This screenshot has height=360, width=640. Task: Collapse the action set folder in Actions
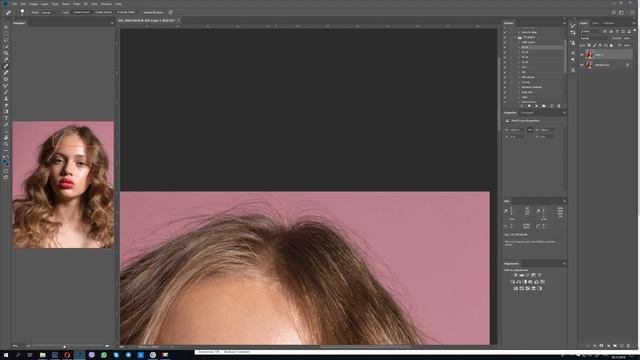pyautogui.click(x=516, y=38)
